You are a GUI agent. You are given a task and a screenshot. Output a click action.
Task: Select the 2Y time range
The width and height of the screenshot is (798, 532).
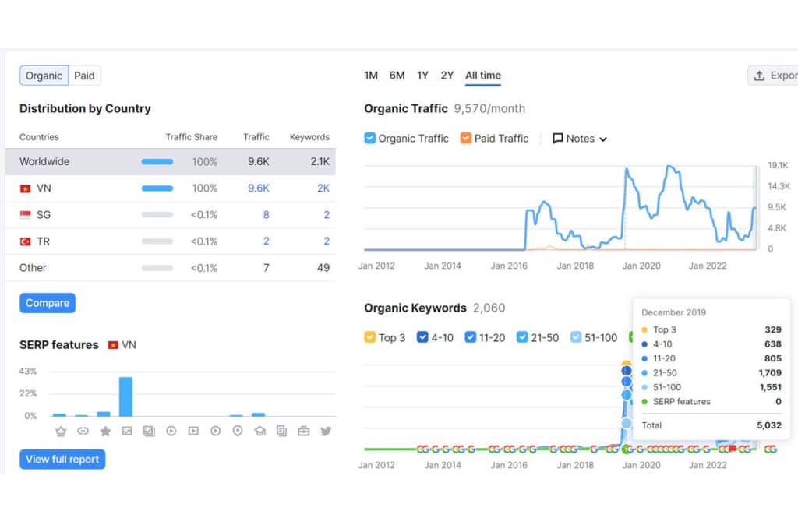447,76
